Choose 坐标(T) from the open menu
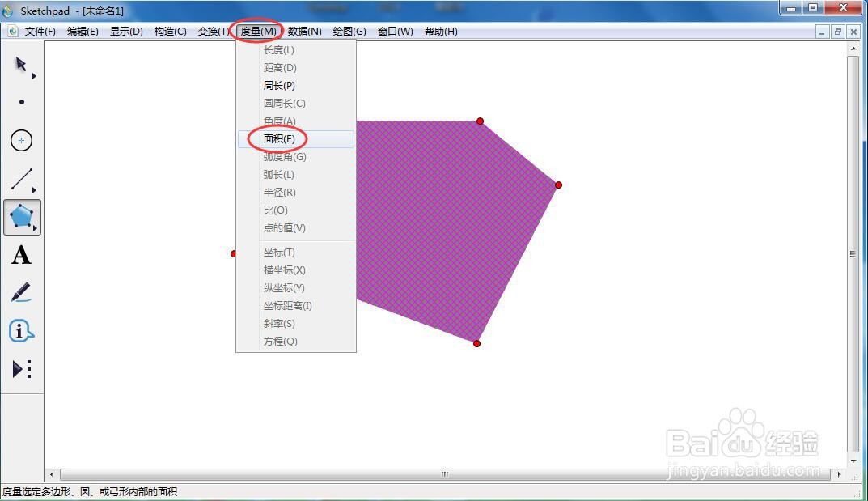This screenshot has width=868, height=501. (x=278, y=252)
